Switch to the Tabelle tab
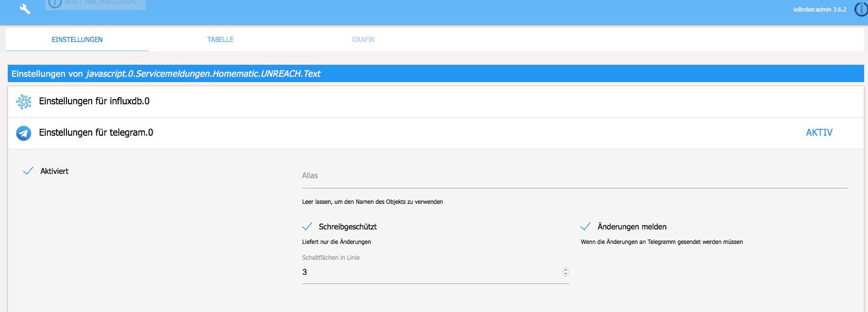Image resolution: width=868 pixels, height=312 pixels. [220, 40]
